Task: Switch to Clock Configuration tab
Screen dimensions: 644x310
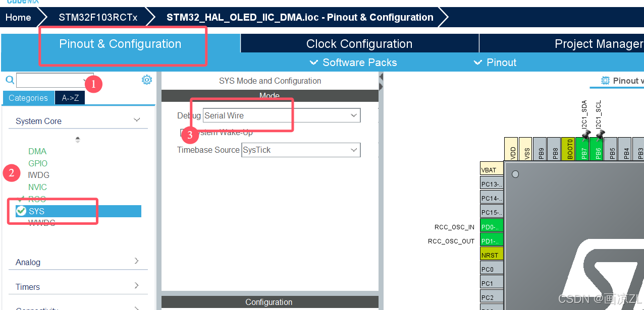Action: pos(359,44)
